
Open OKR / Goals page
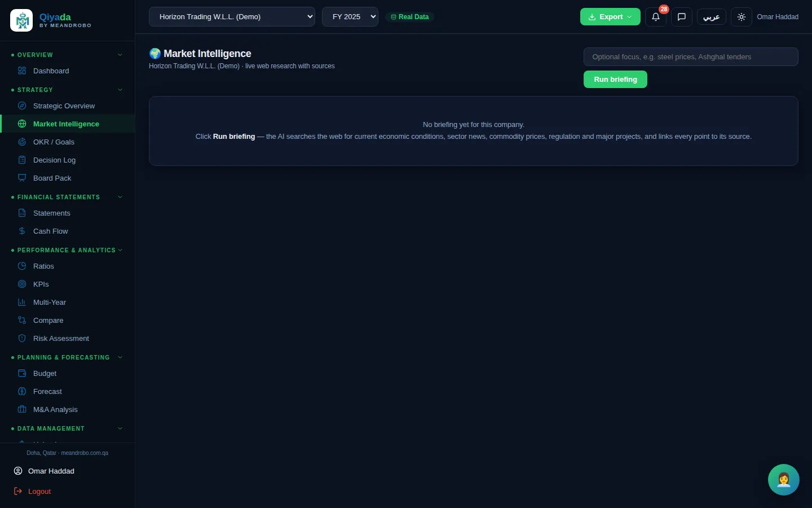coord(68,142)
